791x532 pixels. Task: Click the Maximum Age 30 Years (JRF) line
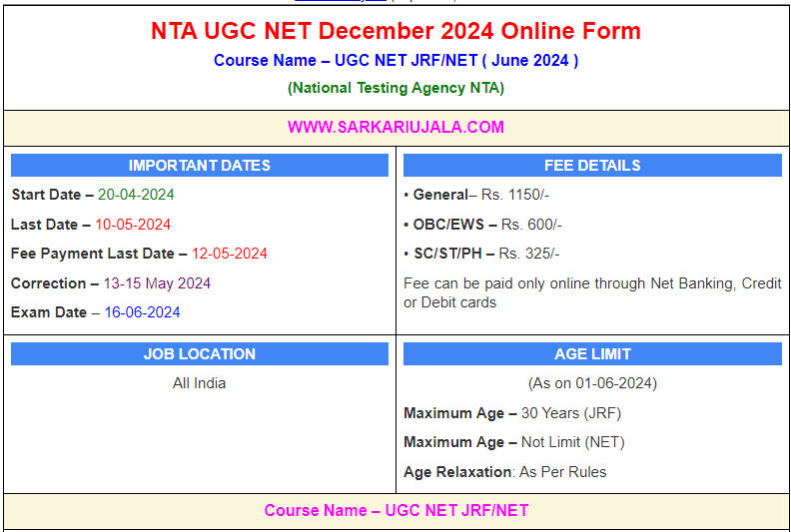(x=512, y=413)
